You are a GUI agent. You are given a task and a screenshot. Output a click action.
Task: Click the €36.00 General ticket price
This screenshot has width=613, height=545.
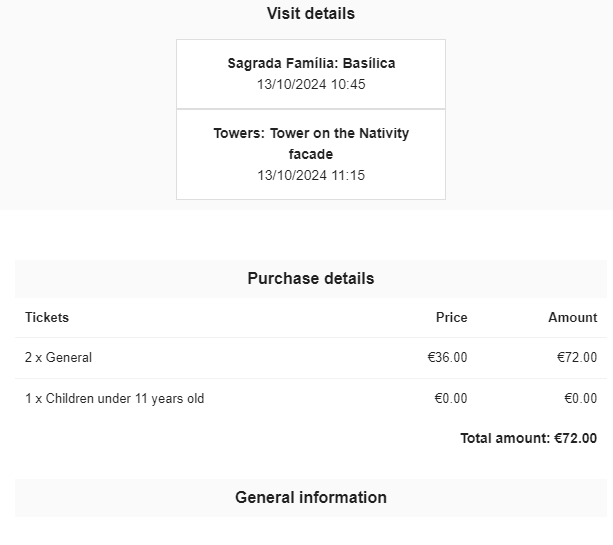pos(447,358)
